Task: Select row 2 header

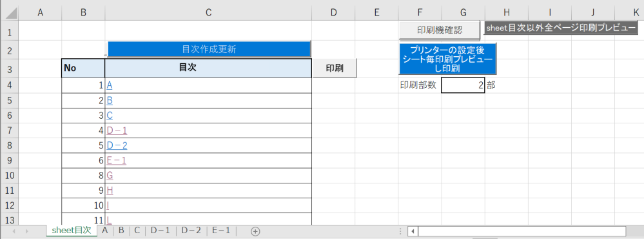Action: coord(10,51)
